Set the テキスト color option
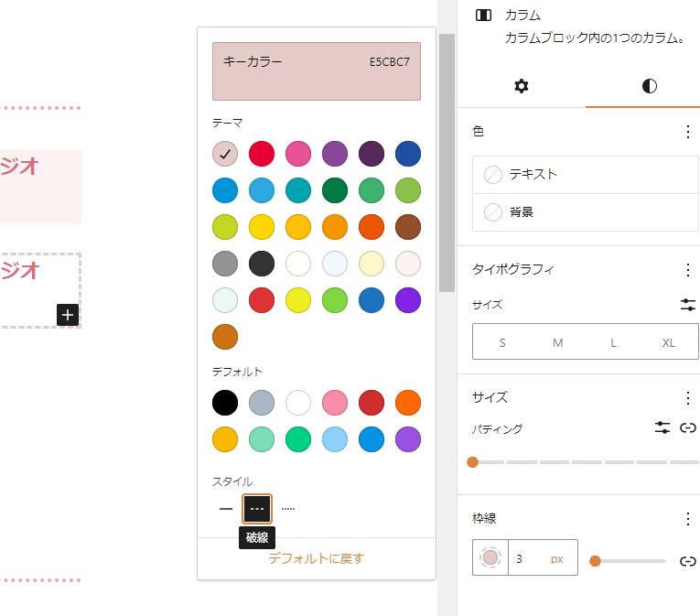The height and width of the screenshot is (616, 700). point(586,175)
